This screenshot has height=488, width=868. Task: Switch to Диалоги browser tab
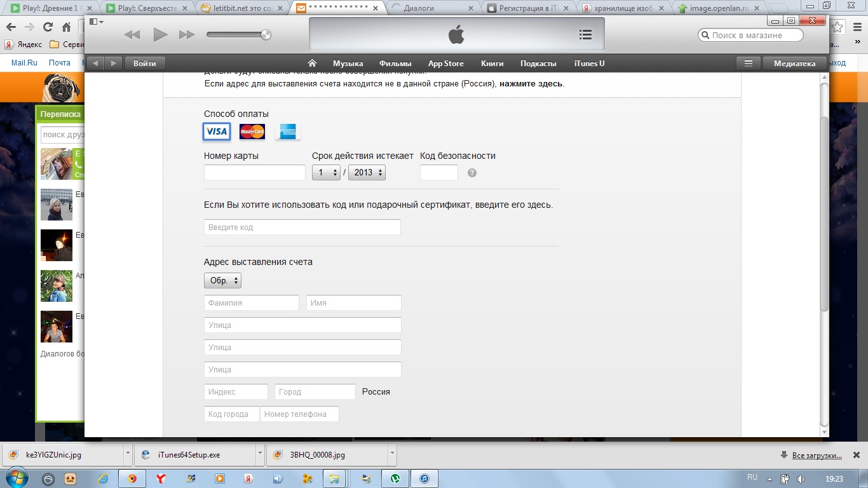(432, 9)
